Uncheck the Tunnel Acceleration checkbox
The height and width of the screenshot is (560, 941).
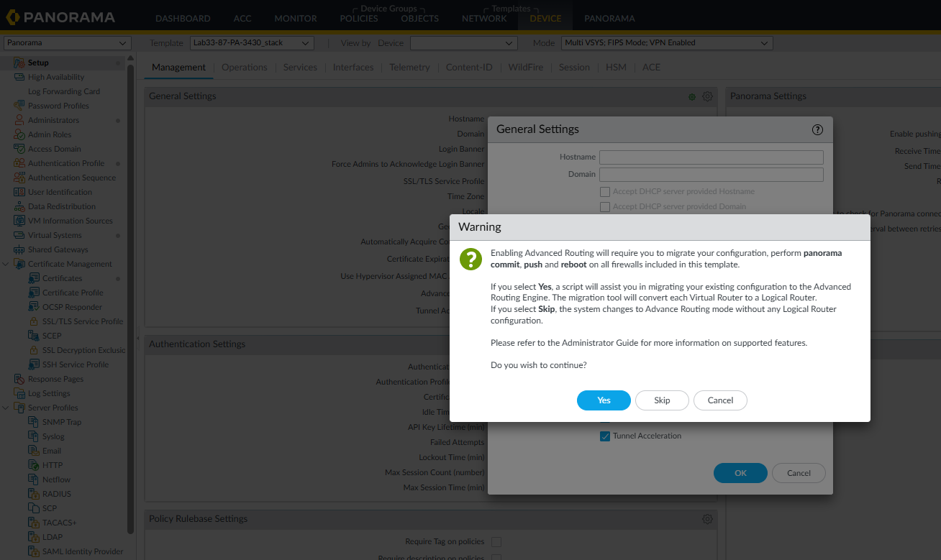[x=605, y=436]
